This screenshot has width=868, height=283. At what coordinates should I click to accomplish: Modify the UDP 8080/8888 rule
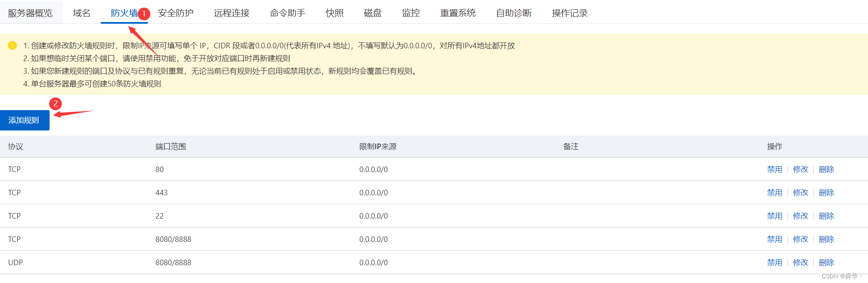(801, 263)
